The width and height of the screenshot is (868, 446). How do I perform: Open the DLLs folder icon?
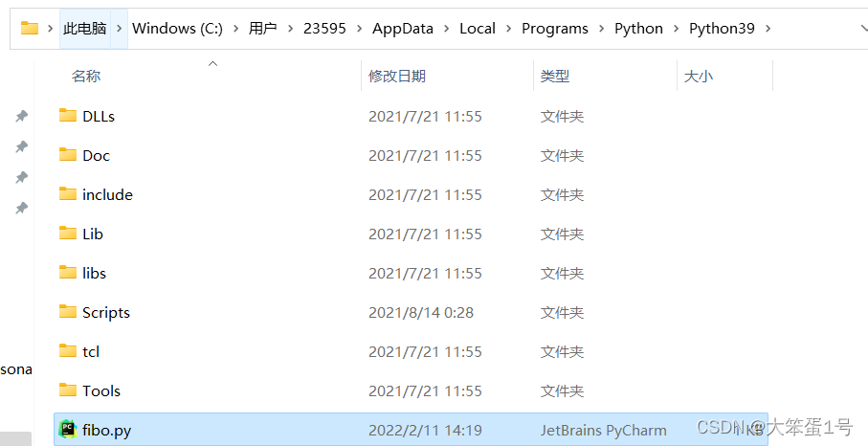(x=68, y=115)
